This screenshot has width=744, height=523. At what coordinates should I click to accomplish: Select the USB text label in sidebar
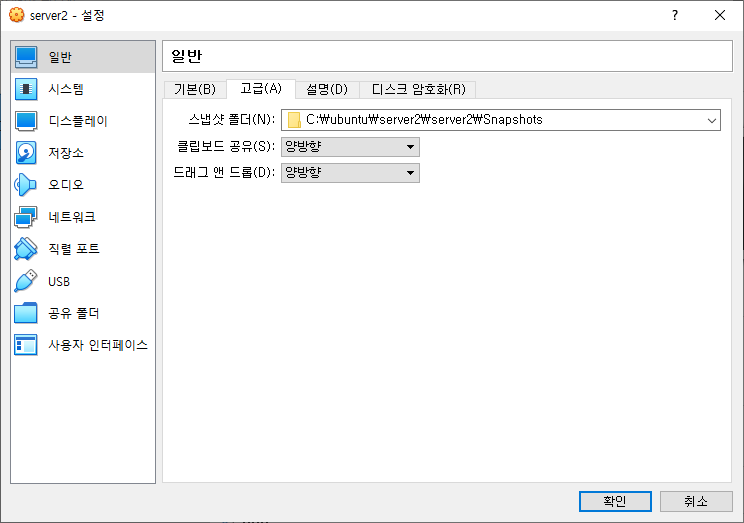(x=59, y=281)
